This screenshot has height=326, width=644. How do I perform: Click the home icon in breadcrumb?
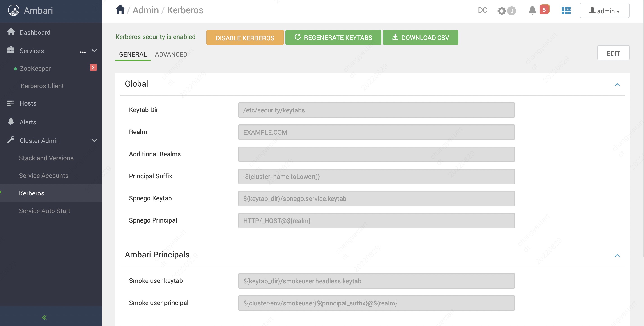(120, 10)
